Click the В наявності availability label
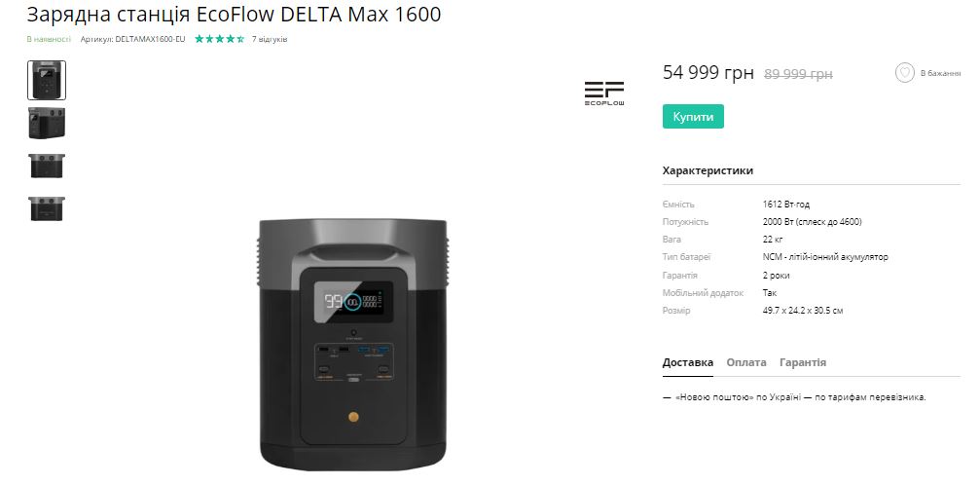Image resolution: width=980 pixels, height=485 pixels. [49, 39]
